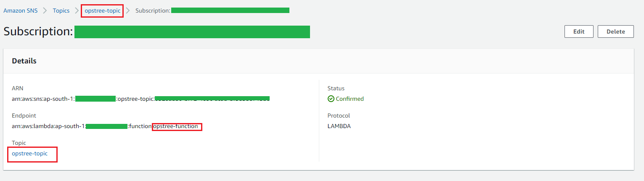Image resolution: width=644 pixels, height=181 pixels.
Task: Click the chevron after Topics breadcrumb
Action: [77, 10]
